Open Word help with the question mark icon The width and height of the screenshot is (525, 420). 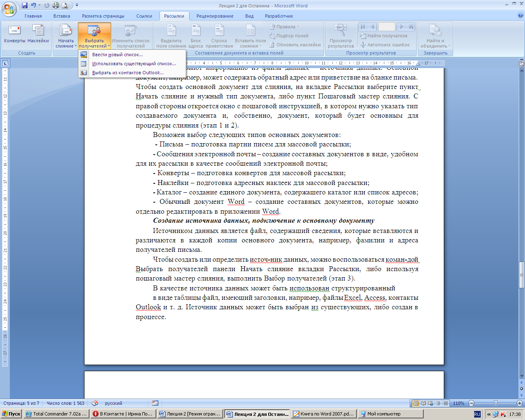pyautogui.click(x=520, y=16)
